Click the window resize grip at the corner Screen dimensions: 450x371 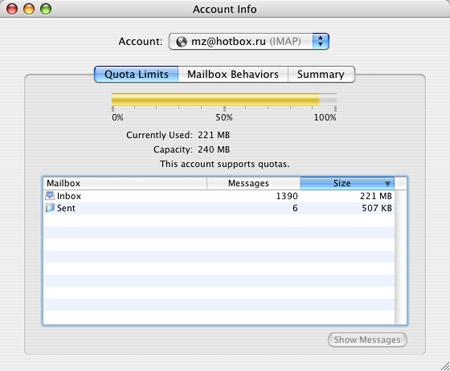tap(445, 366)
